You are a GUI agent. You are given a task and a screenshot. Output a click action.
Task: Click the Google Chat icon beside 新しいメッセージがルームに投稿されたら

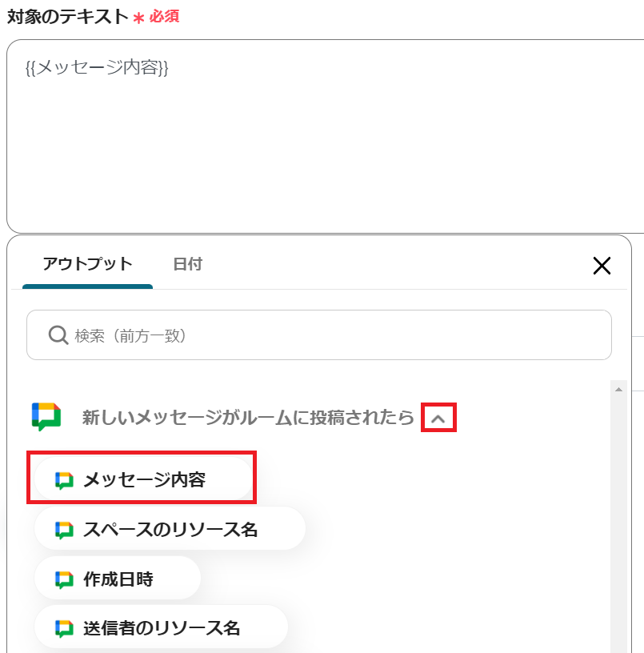(x=46, y=416)
